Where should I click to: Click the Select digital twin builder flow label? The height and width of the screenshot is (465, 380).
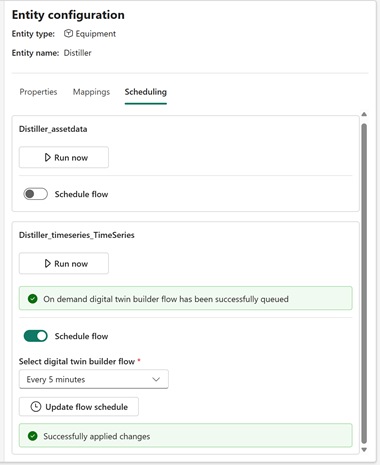pos(77,361)
